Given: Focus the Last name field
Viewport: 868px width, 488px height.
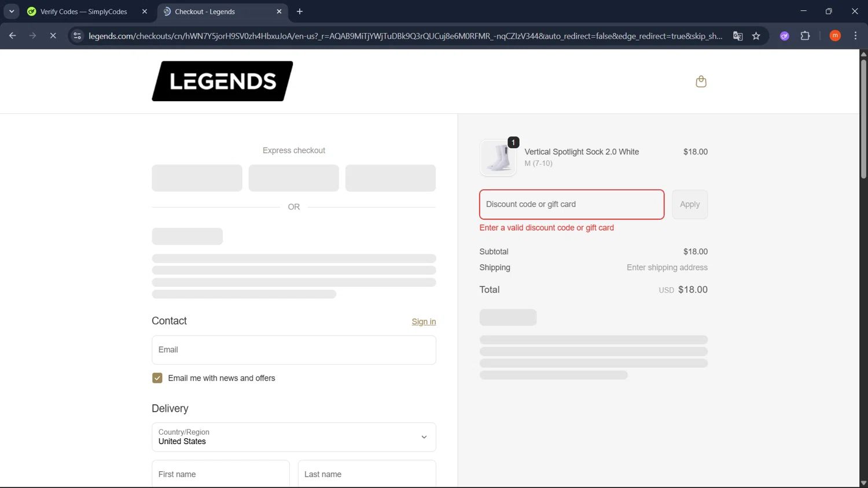Looking at the screenshot, I should pyautogui.click(x=367, y=474).
